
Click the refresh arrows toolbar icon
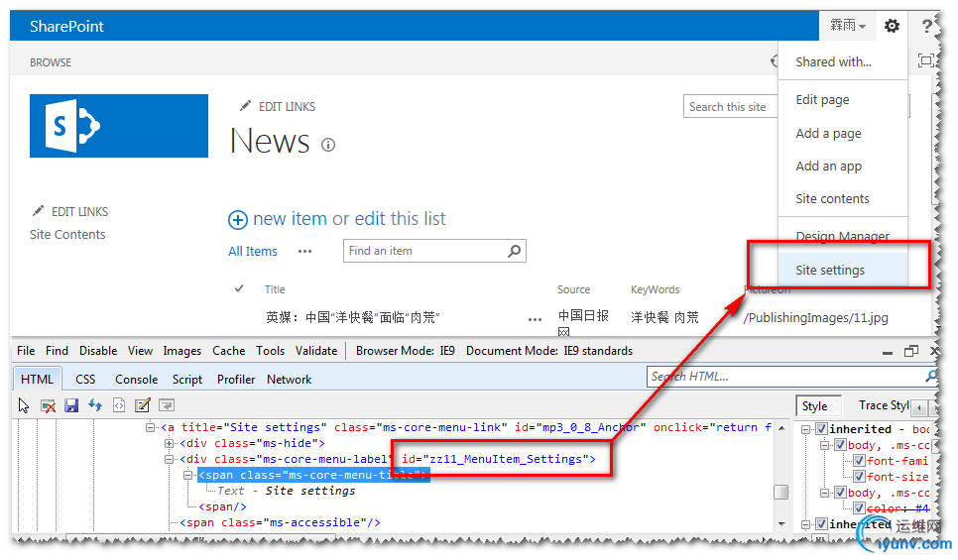point(95,405)
